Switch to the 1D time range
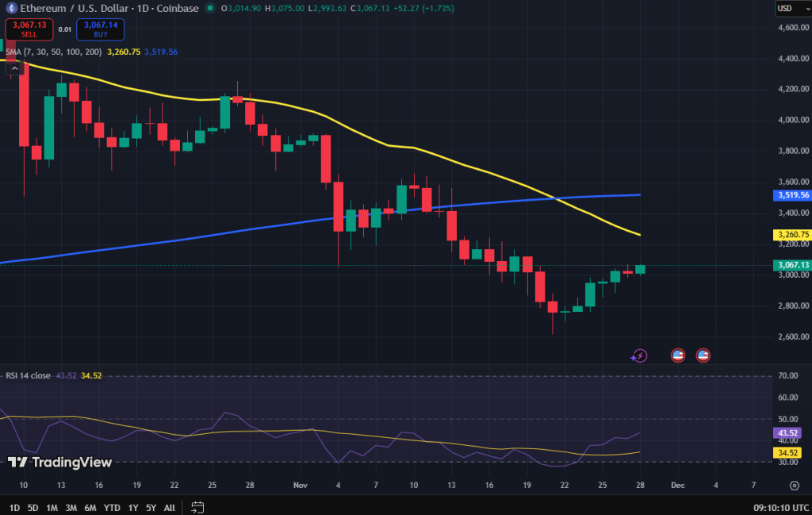 (x=14, y=508)
